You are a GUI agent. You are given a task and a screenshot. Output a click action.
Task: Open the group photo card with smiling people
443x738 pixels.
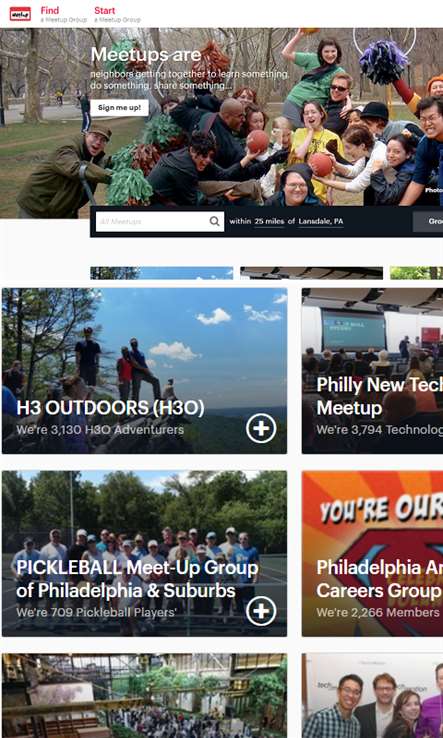point(372,696)
